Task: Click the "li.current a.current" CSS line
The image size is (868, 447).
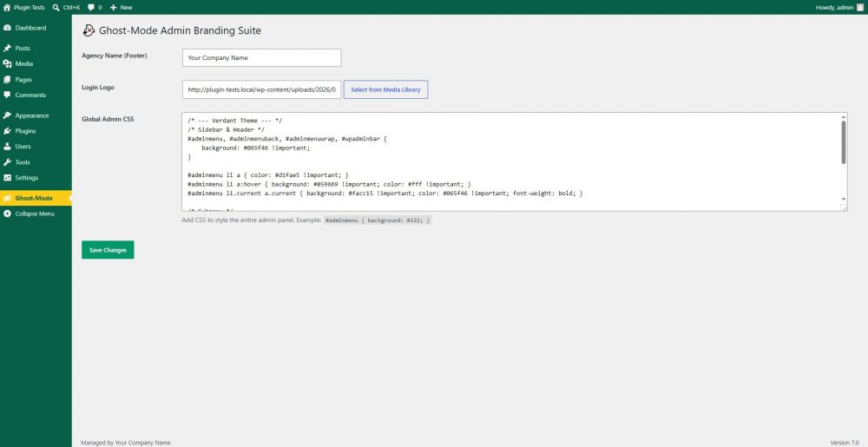Action: (385, 194)
